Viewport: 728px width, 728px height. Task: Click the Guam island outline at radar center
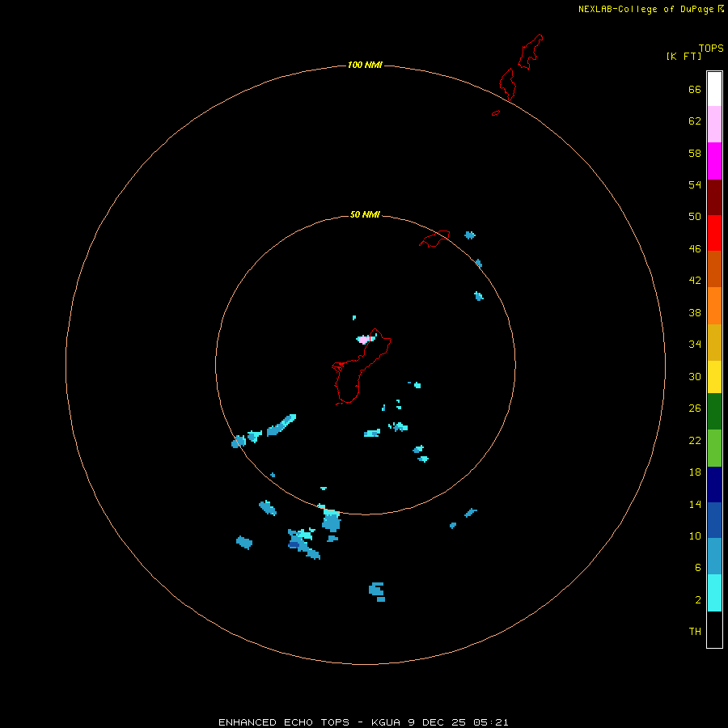tap(361, 366)
